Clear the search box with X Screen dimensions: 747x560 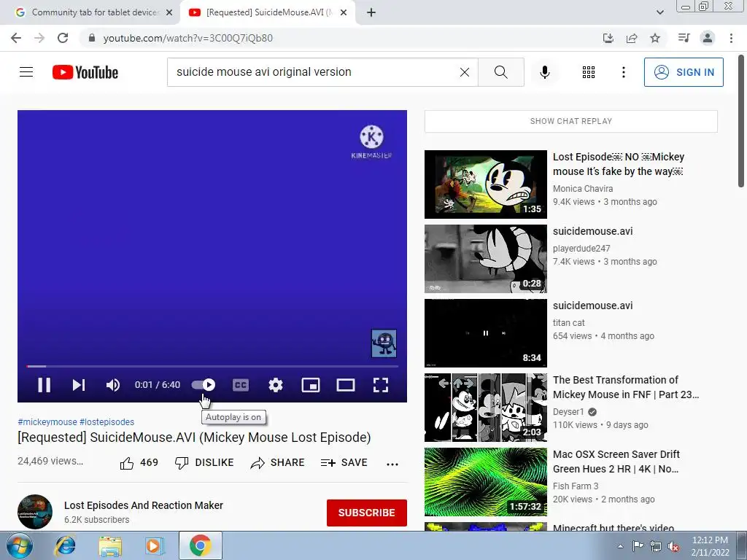click(465, 72)
